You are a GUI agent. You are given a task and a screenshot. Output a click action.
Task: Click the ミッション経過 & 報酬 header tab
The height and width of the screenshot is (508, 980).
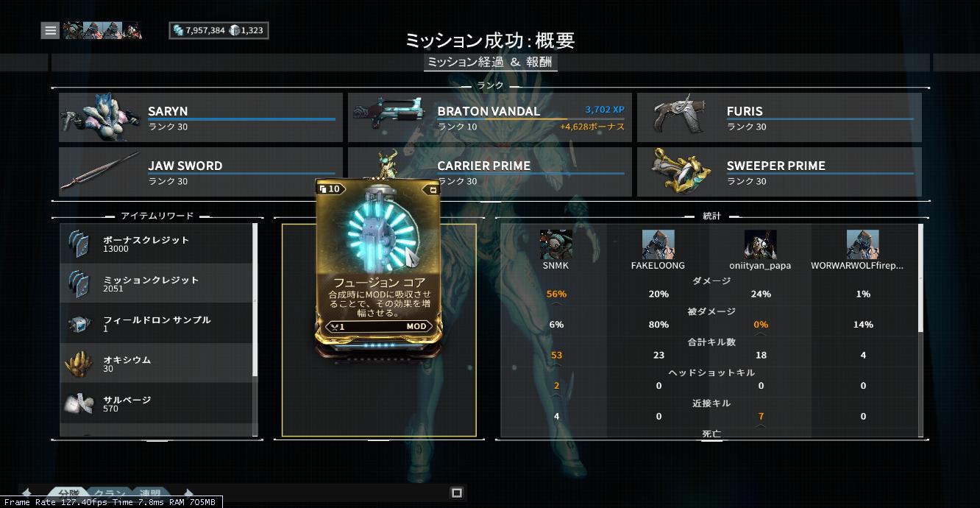click(490, 63)
